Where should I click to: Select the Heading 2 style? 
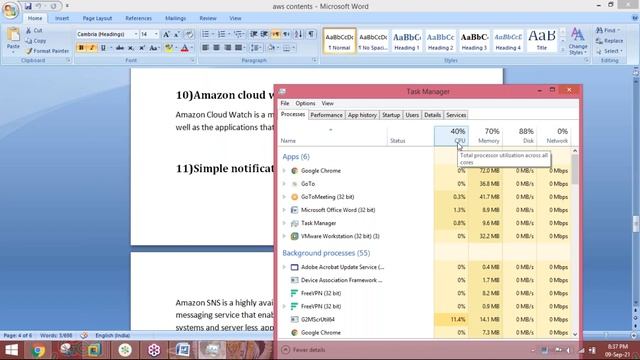tap(440, 40)
